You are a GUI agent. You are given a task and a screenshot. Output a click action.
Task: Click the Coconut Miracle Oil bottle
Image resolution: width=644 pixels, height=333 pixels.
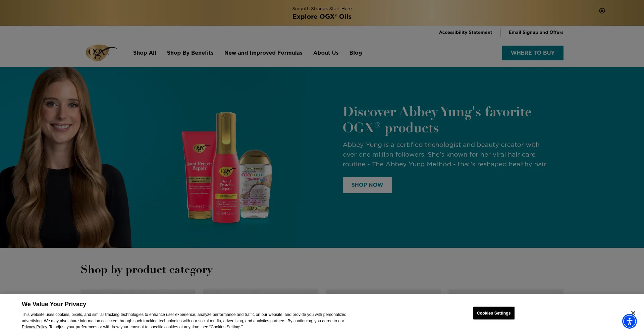(x=257, y=184)
